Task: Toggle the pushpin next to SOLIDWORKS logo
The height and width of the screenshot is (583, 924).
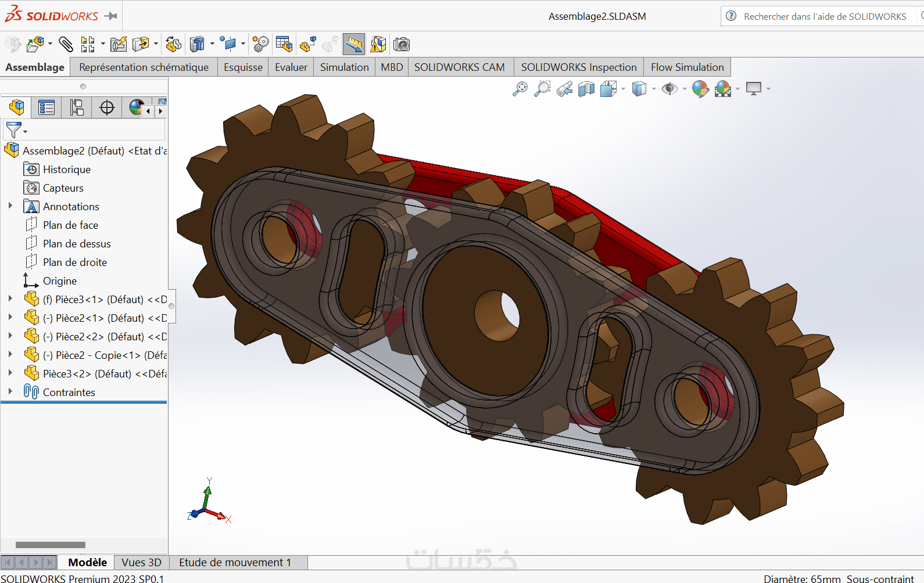Action: coord(110,16)
